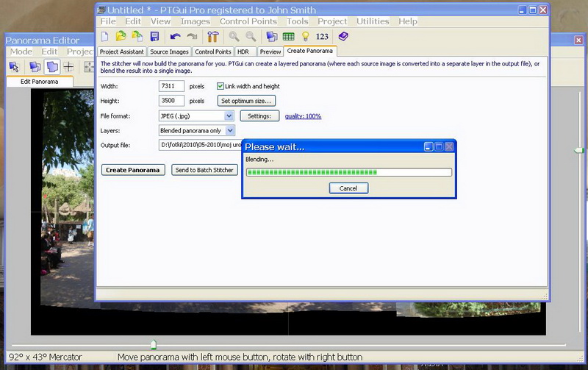Open project with the folder icon
588x370 pixels.
pos(121,36)
